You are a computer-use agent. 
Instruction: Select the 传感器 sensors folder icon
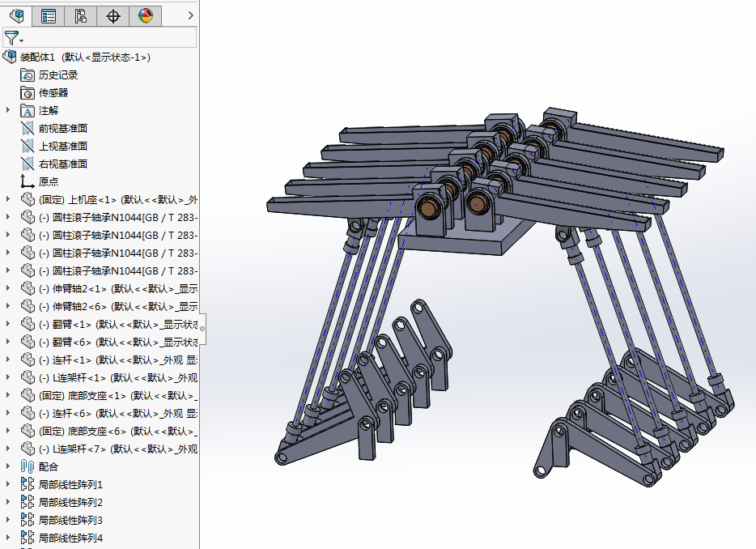click(28, 92)
